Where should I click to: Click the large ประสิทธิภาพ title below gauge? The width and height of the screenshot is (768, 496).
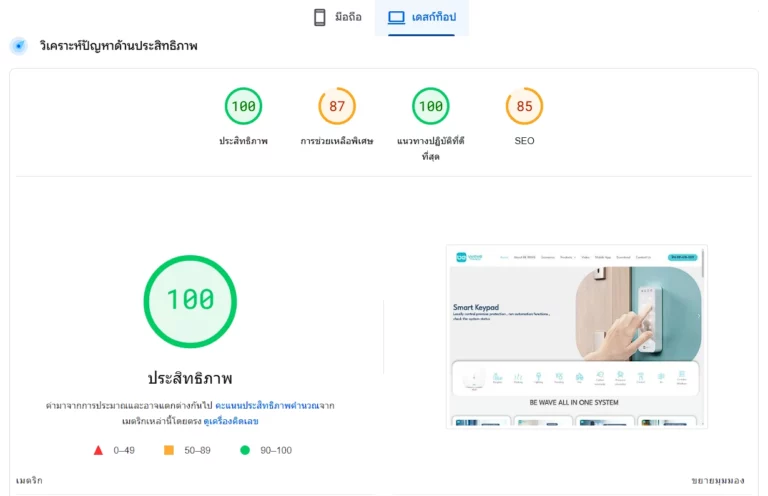coord(190,378)
